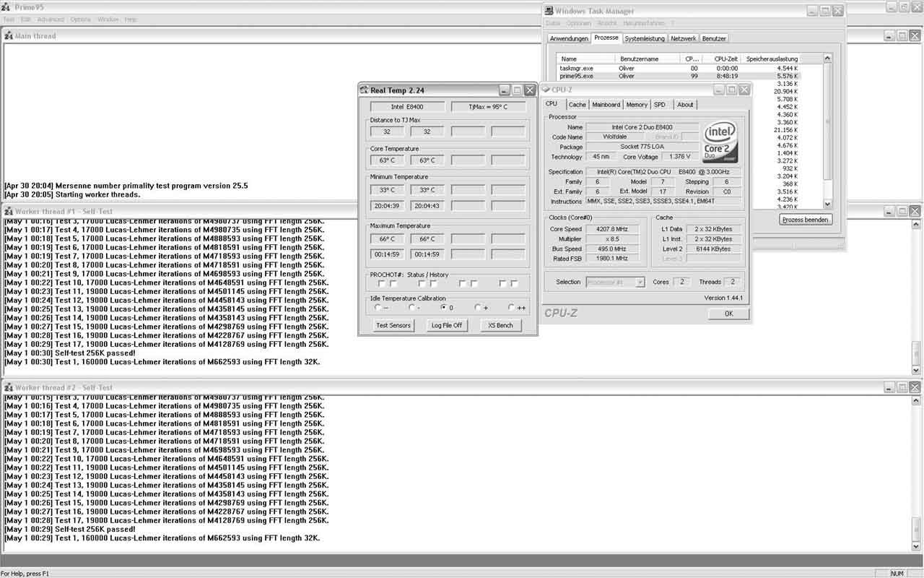924x578 pixels.
Task: Switch to the Memory tab in CPU-Z
Action: [x=637, y=105]
